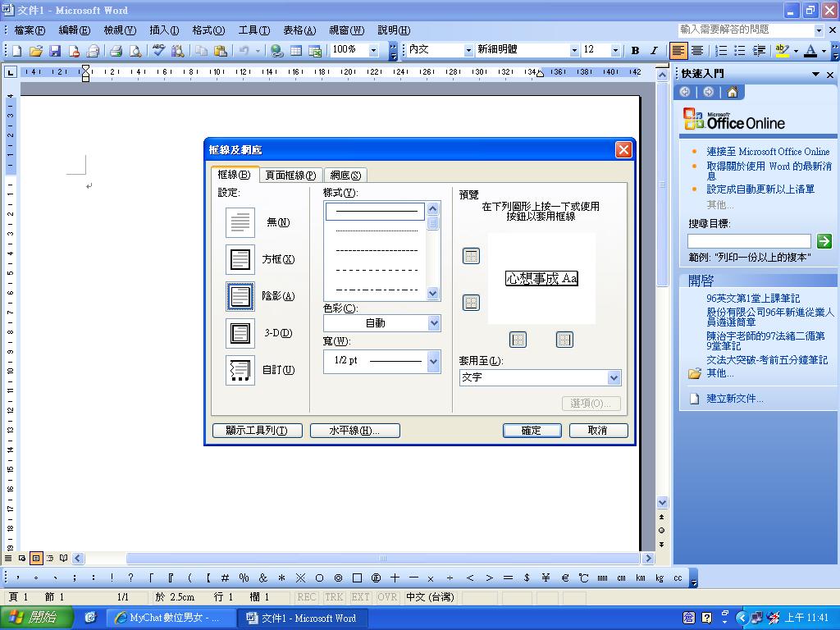Open the 新細明體 font name dropdown
840x630 pixels.
574,50
